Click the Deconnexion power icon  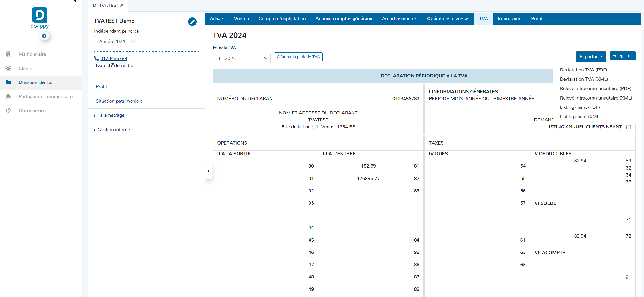[8, 110]
